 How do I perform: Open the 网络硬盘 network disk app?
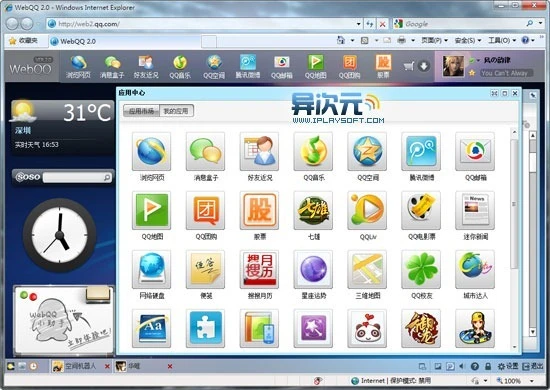[152, 269]
